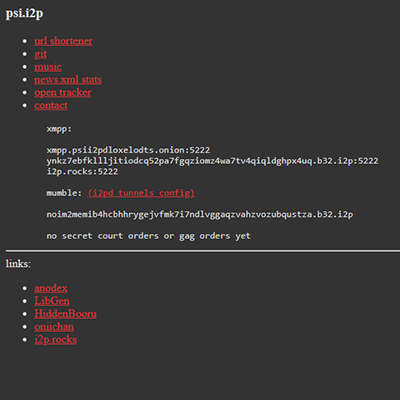Open the music link
Screen dimensions: 400x400
pos(48,67)
